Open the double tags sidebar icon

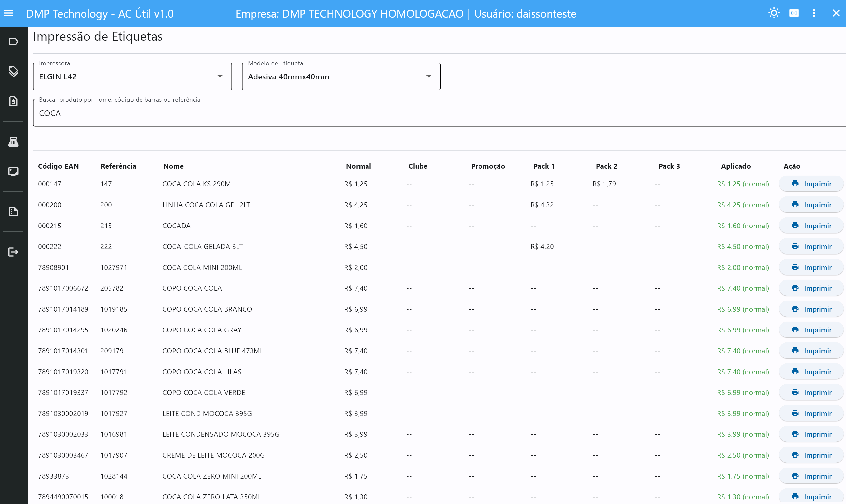tap(13, 71)
